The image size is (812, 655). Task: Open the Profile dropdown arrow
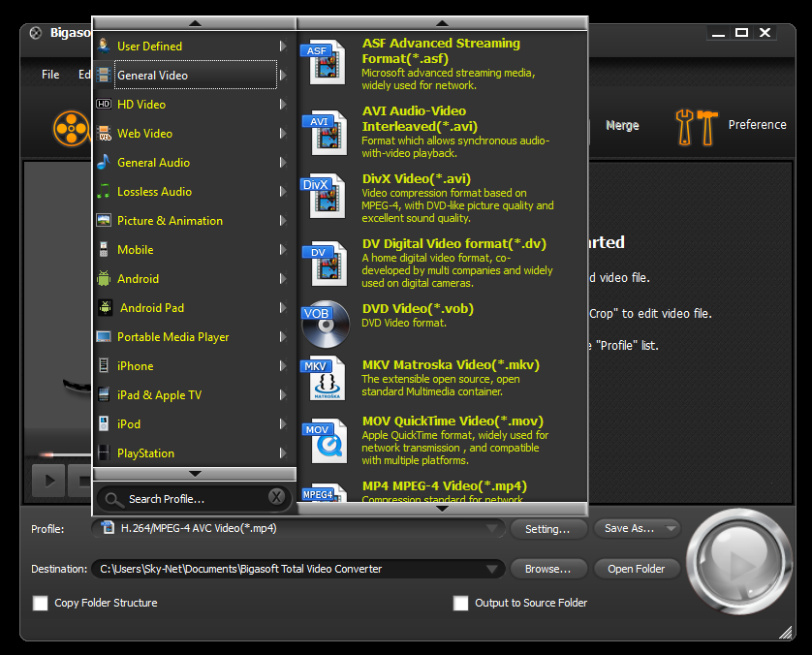(491, 529)
